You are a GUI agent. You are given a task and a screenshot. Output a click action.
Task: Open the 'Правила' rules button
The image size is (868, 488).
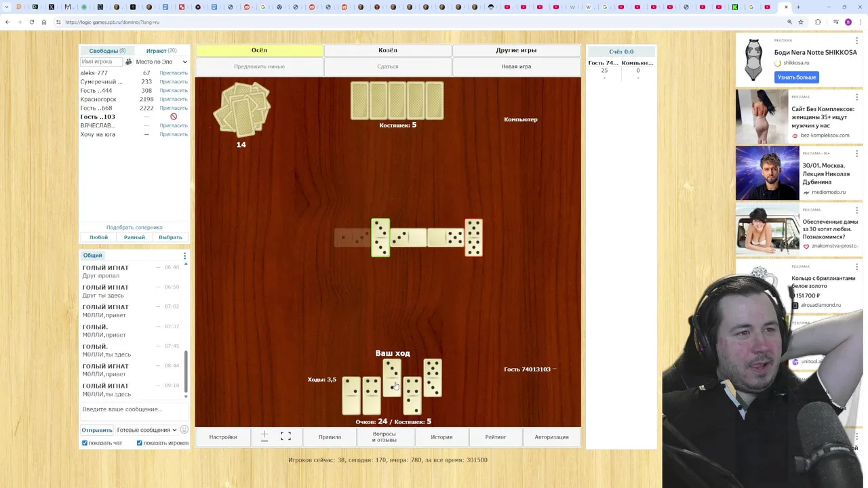pos(330,437)
